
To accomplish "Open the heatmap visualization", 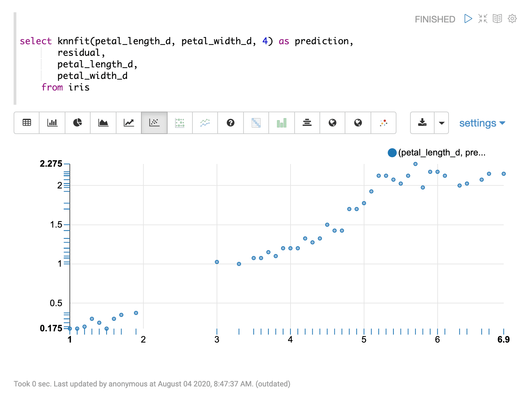I will coord(256,123).
